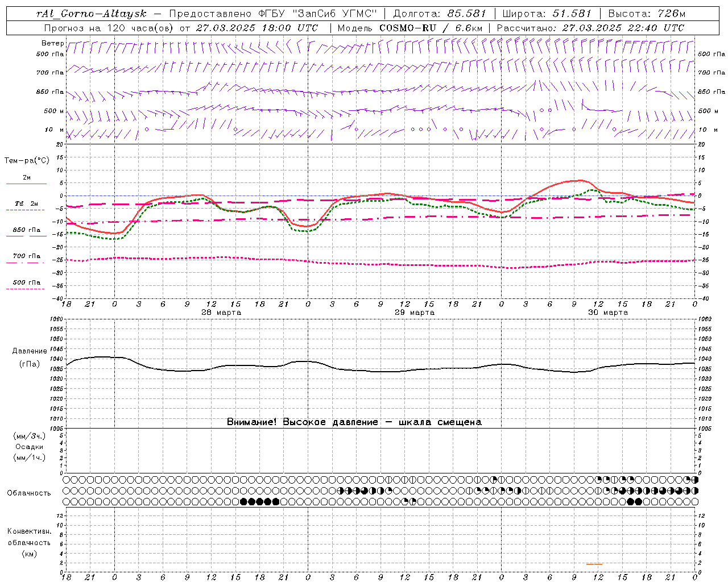Screen dimensions: 728x582
Task: Select the longitude value 85.581
Action: 466,14
